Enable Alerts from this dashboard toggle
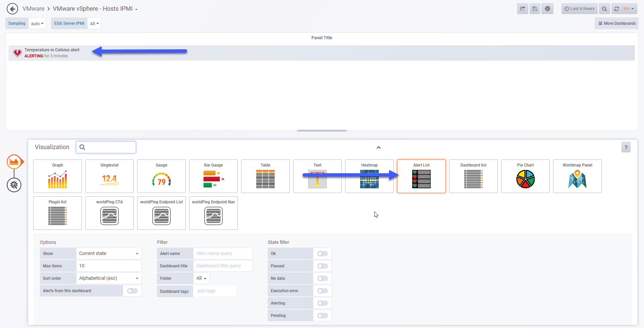Viewport: 644px width, 328px height. tap(132, 291)
